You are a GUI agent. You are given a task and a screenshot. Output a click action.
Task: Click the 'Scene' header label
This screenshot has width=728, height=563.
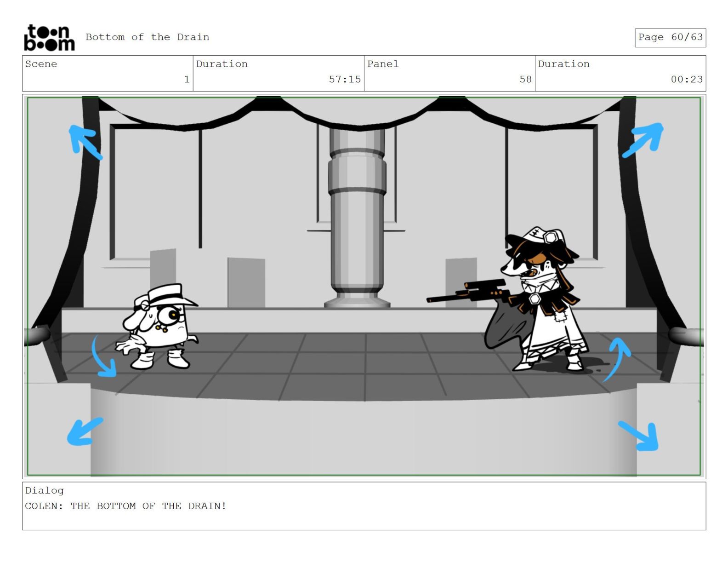click(41, 64)
